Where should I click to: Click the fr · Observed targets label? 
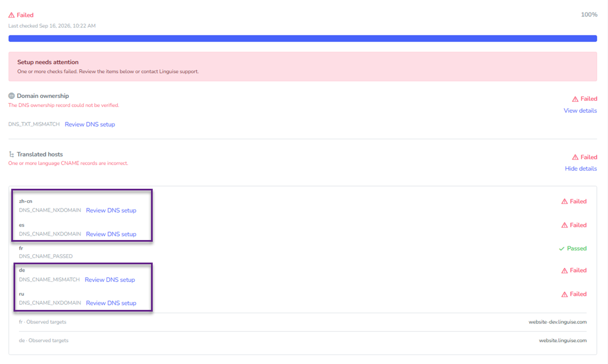(x=43, y=322)
